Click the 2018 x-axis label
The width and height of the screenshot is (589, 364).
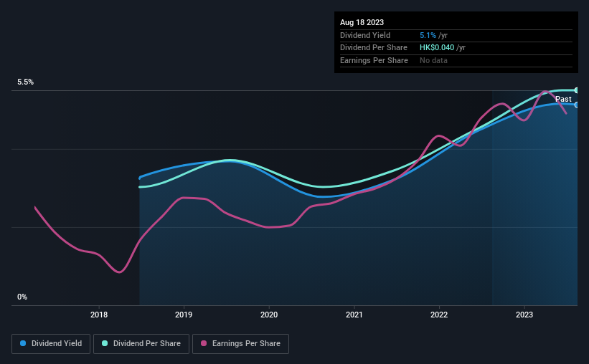click(99, 315)
